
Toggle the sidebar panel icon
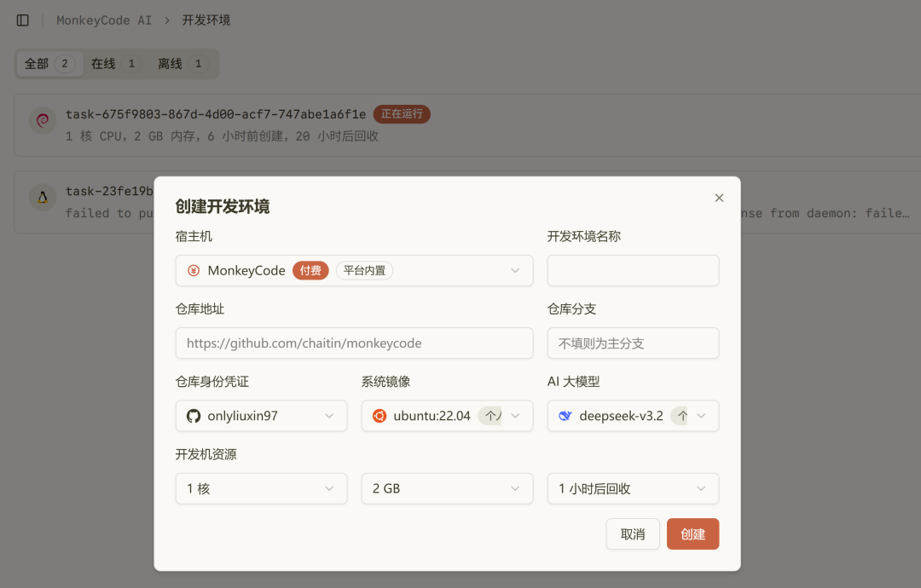(23, 20)
